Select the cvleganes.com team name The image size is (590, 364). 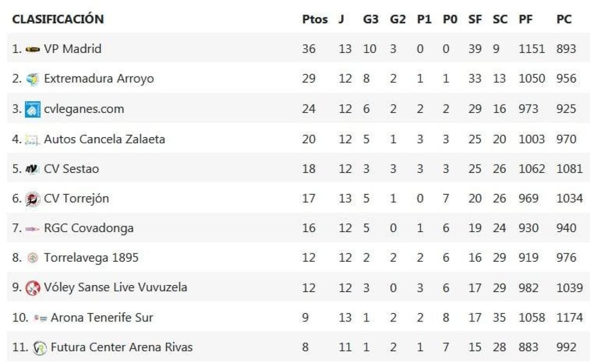pos(84,109)
